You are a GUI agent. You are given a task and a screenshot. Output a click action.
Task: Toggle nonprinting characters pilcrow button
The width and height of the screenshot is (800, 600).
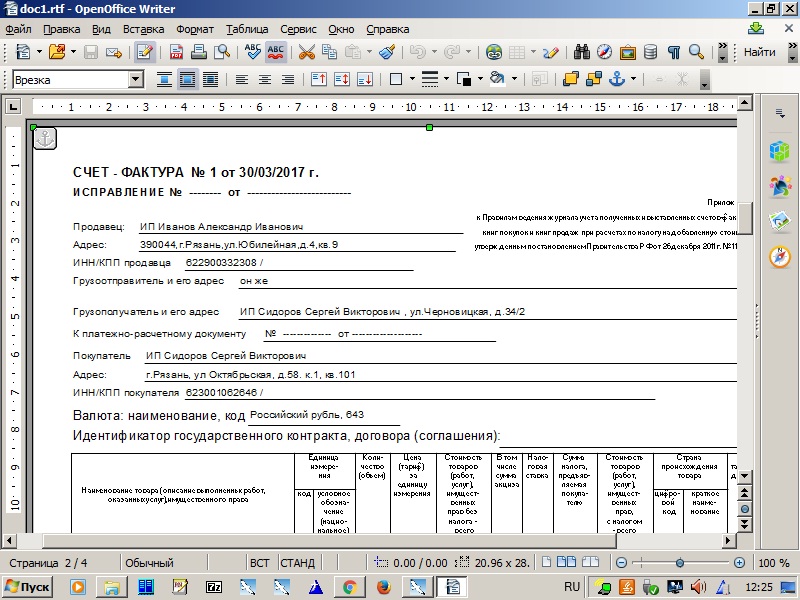[674, 52]
